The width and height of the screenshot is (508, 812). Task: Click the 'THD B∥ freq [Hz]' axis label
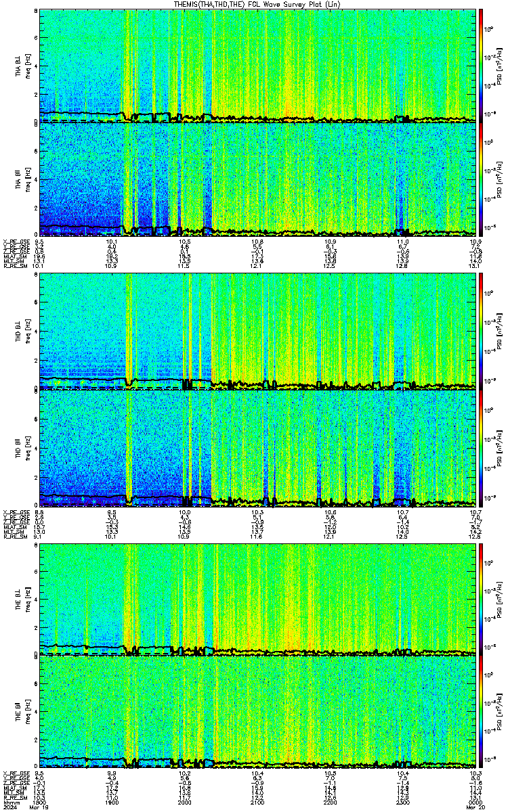pyautogui.click(x=22, y=447)
